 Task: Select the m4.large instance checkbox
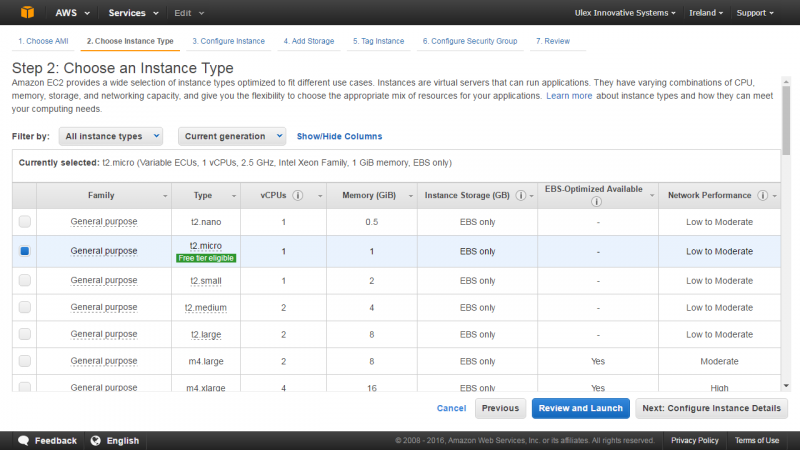pyautogui.click(x=24, y=361)
